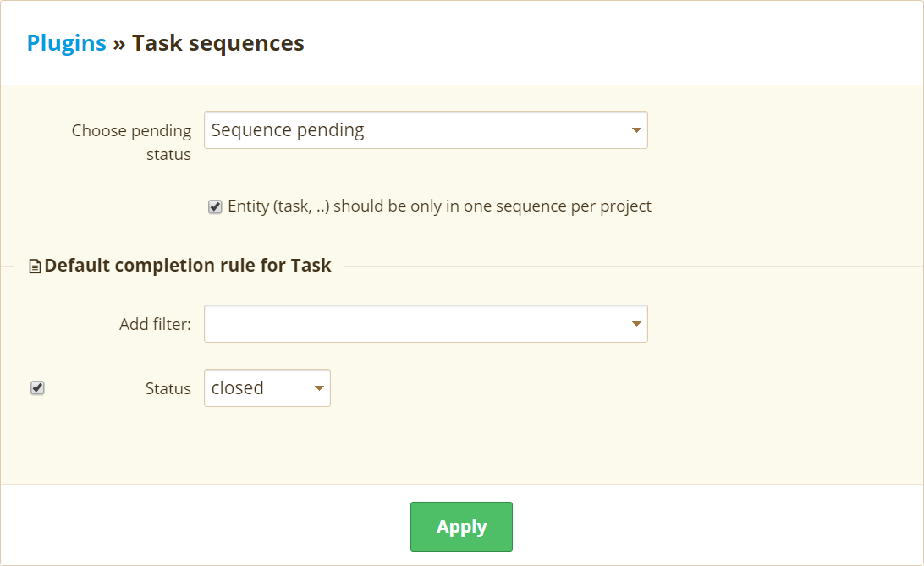
Task: Click the document icon beside Default completion rule
Action: click(35, 267)
